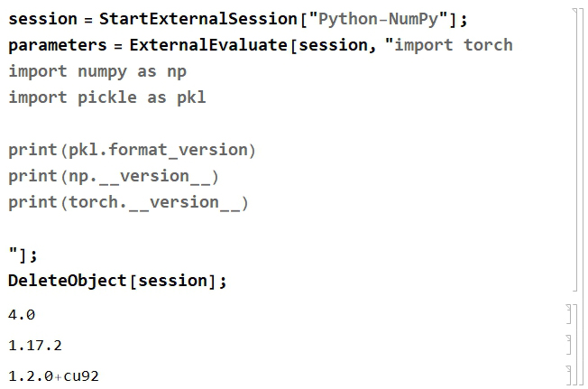Select the cell bracket of the 1.2.0+cu92 output
The width and height of the screenshot is (588, 389).
click(569, 375)
